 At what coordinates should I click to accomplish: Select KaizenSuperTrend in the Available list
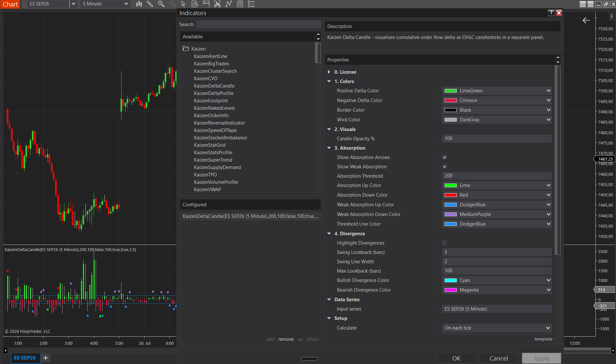click(x=213, y=160)
